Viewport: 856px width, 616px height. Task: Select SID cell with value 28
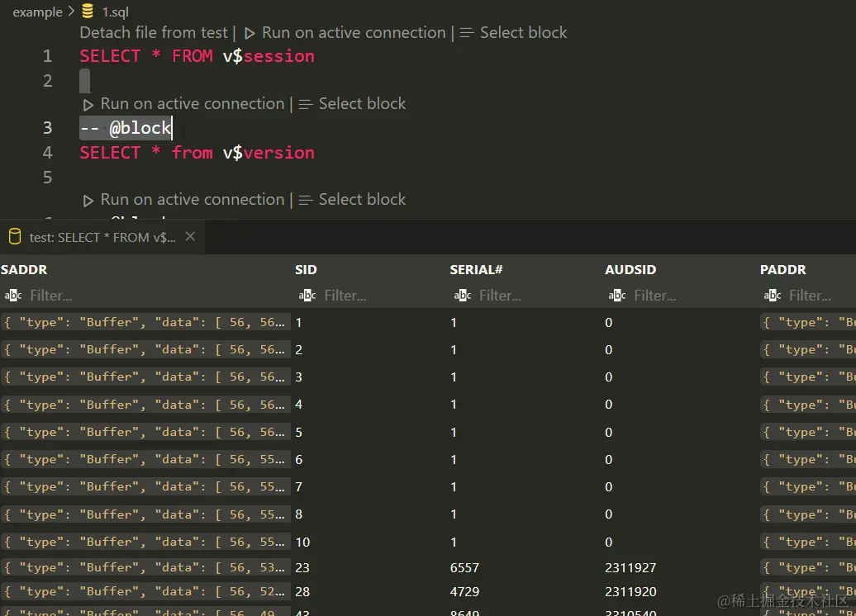tap(302, 591)
